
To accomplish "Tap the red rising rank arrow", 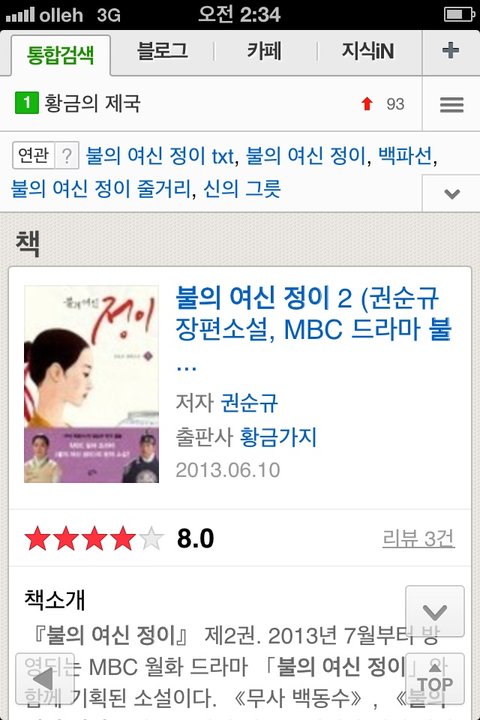I will (x=367, y=104).
